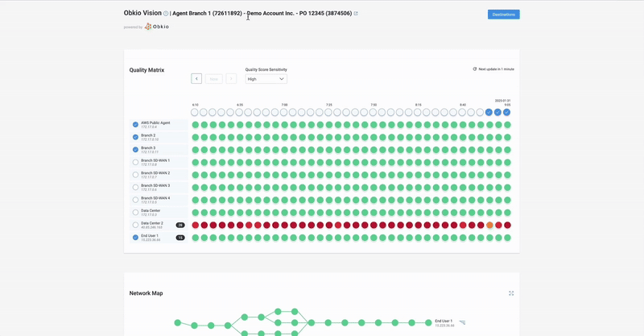
Task: Check the Data Center 2 checkbox
Action: [135, 225]
